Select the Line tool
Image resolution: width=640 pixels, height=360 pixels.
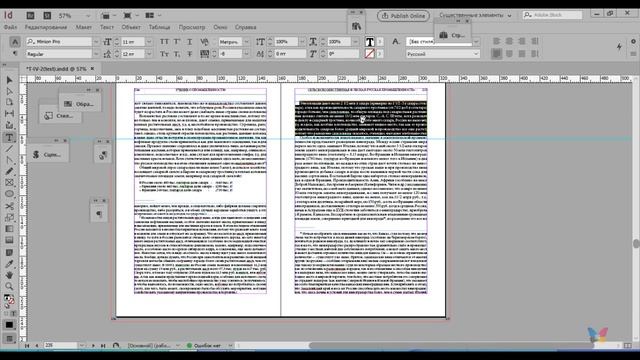pos(9,149)
